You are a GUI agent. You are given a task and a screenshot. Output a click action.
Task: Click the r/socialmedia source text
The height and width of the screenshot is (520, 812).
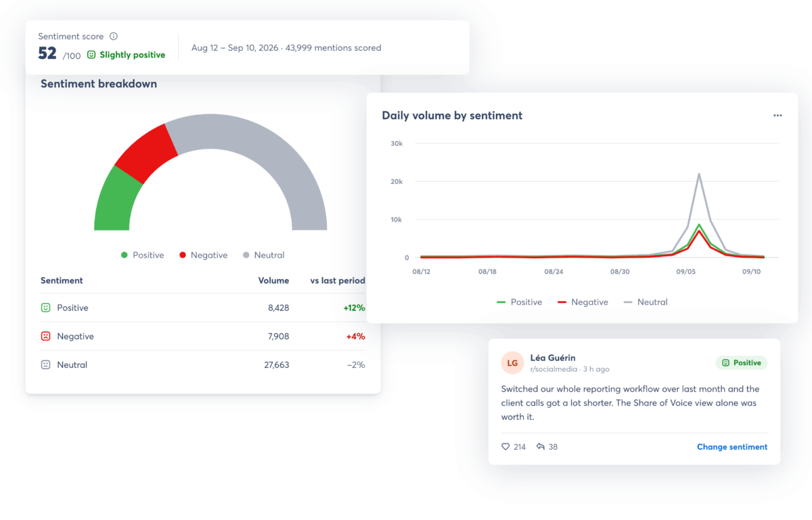click(x=555, y=369)
